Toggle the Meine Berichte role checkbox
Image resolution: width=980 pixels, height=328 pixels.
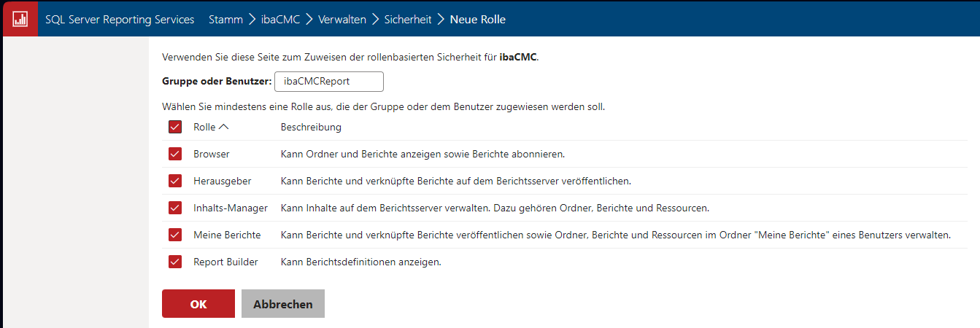(175, 235)
